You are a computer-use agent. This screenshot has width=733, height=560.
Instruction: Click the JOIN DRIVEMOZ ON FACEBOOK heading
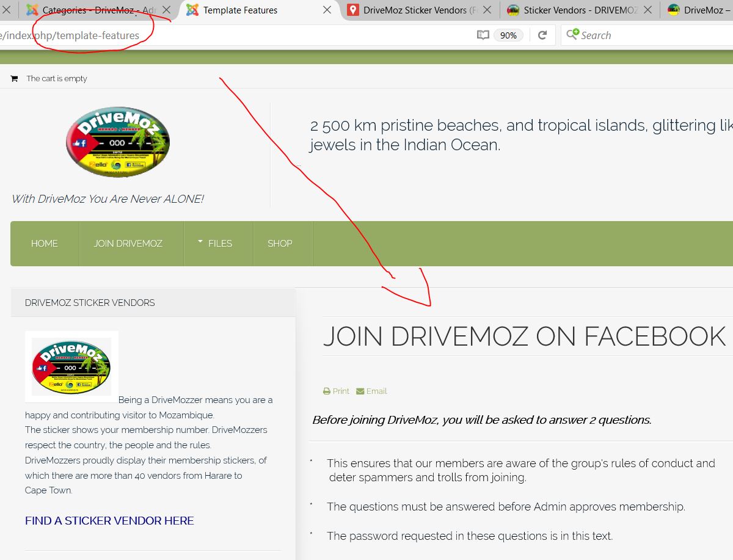524,336
